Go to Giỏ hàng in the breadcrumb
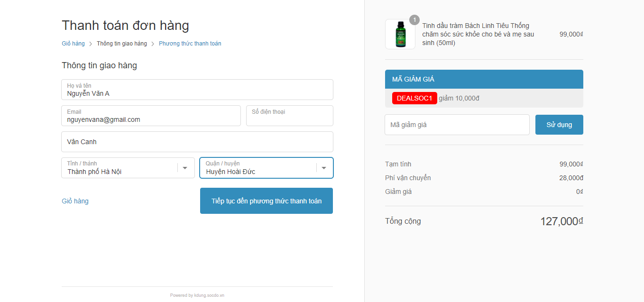The height and width of the screenshot is (302, 644). (x=73, y=44)
